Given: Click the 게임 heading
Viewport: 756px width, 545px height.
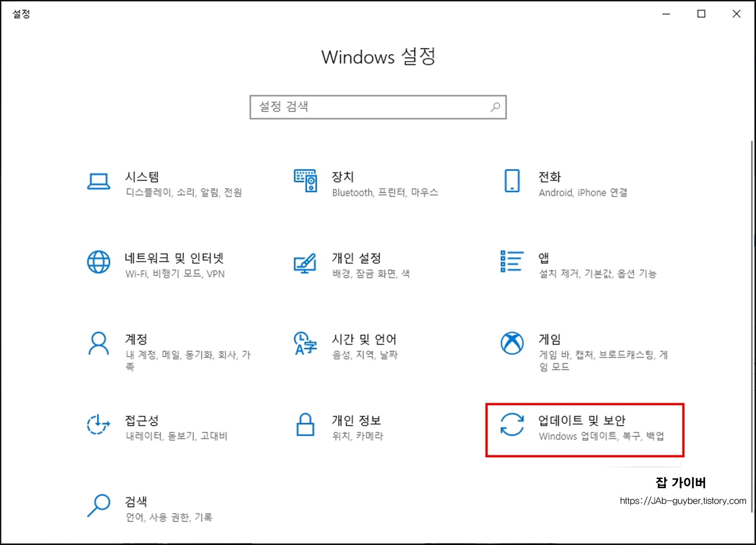Looking at the screenshot, I should [550, 339].
